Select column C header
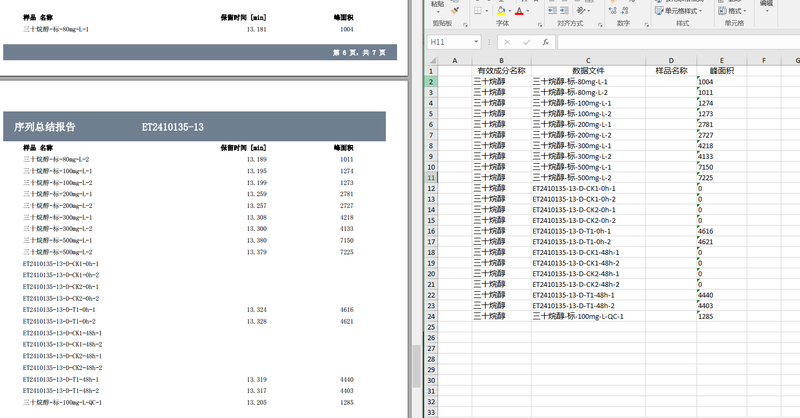 pyautogui.click(x=588, y=60)
